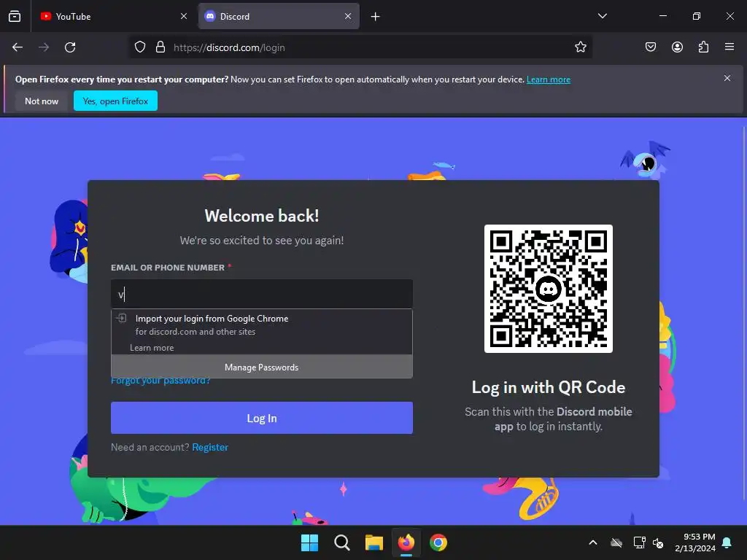This screenshot has height=560, width=747.
Task: Close the Discord tab
Action: pyautogui.click(x=348, y=16)
